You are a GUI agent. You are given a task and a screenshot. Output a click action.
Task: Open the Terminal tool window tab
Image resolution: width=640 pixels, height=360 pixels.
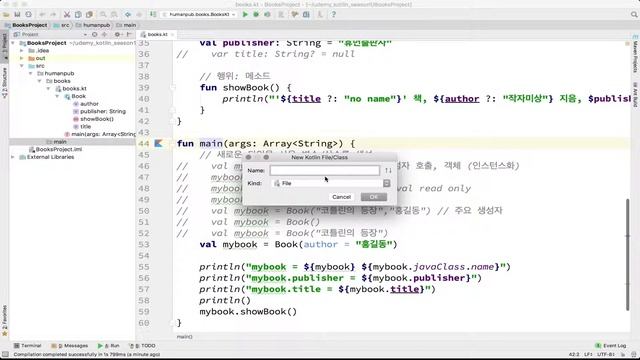[27, 346]
